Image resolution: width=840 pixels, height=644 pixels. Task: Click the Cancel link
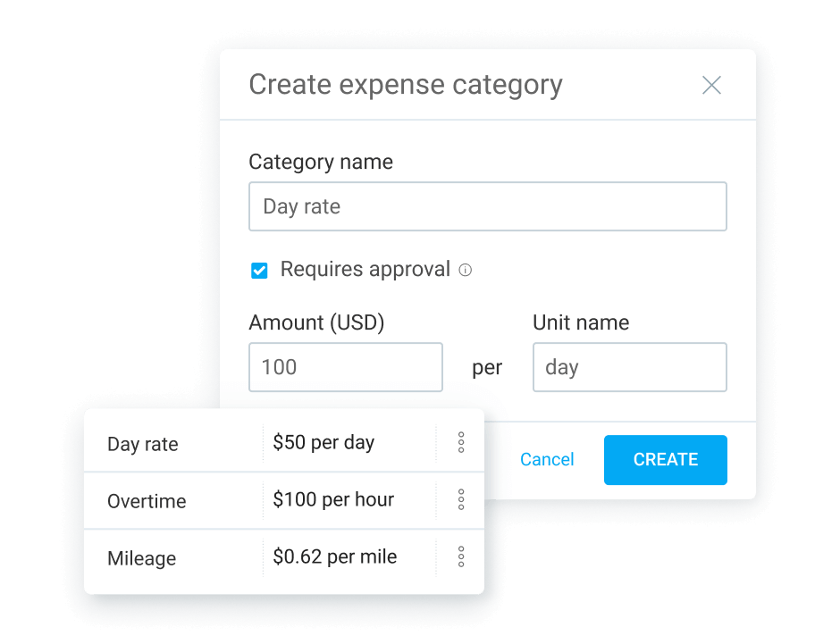coord(547,460)
